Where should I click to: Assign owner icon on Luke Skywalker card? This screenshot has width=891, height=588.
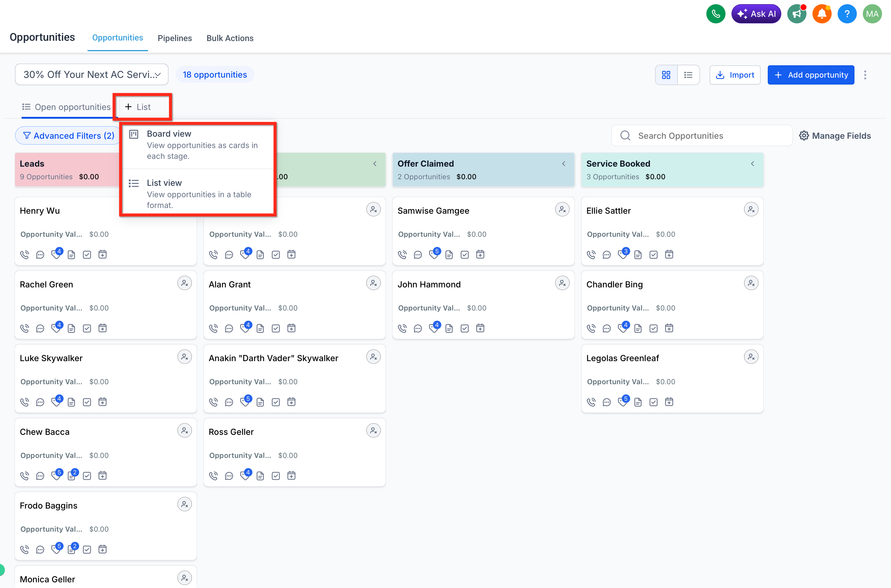click(x=185, y=357)
